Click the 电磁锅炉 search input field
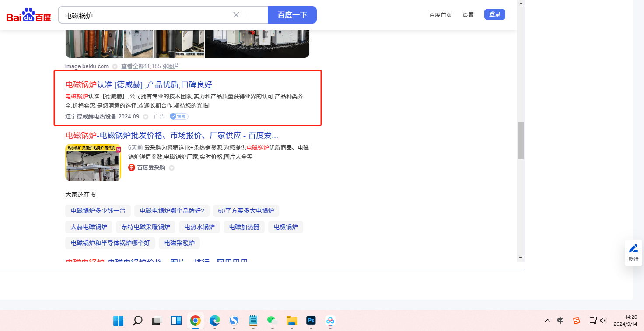 (x=144, y=15)
